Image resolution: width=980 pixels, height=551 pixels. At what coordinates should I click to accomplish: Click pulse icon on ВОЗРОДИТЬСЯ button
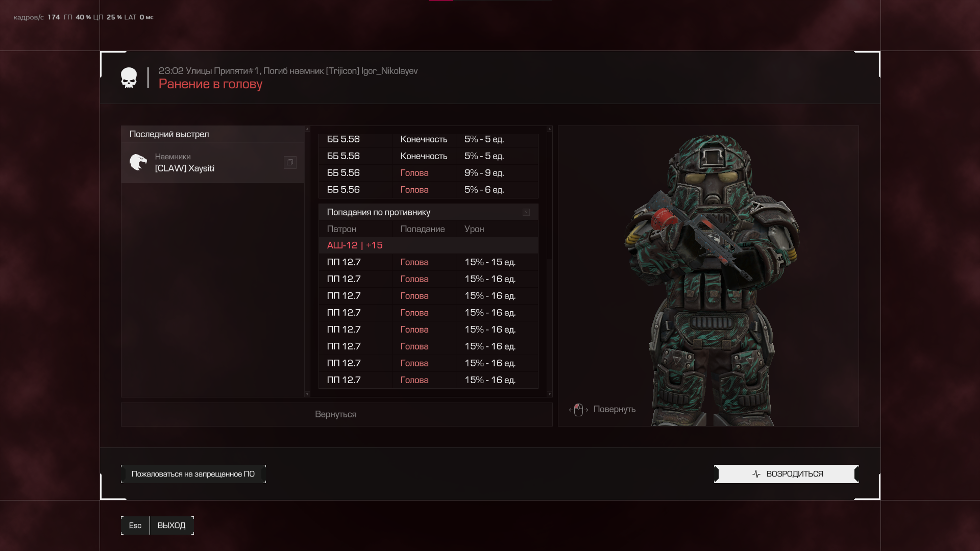point(756,474)
